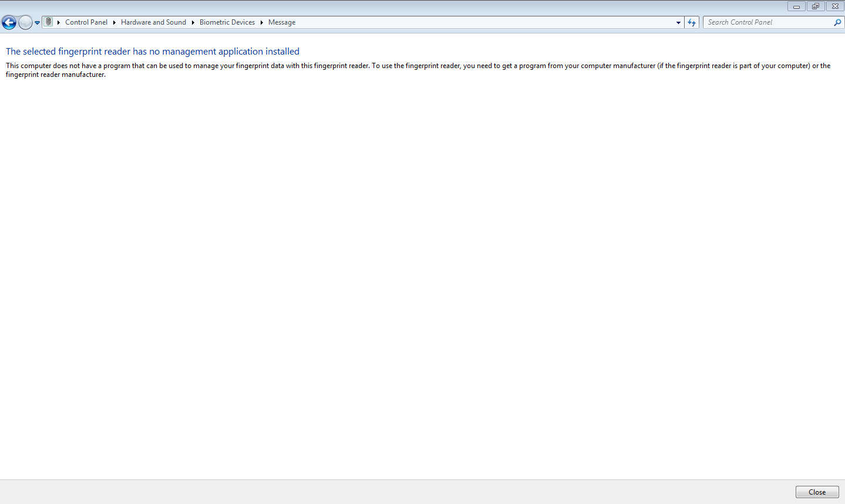Restore down the Control Panel window
845x504 pixels.
(816, 6)
